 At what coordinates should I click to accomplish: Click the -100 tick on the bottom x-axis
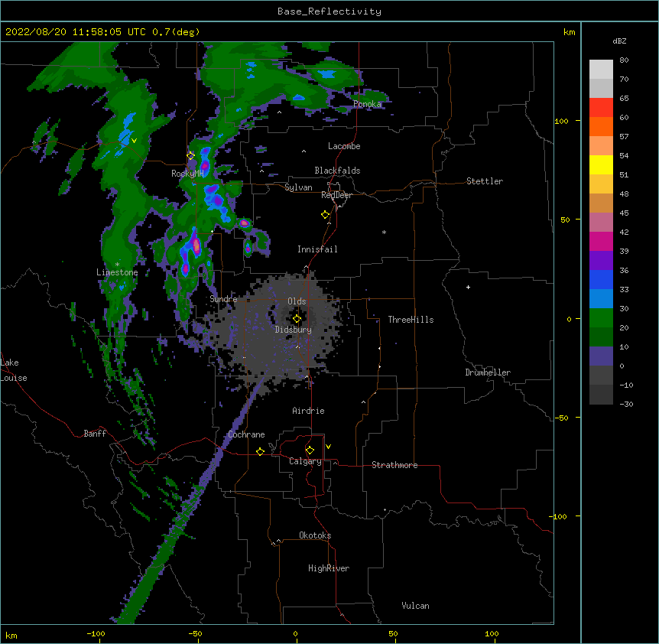[x=96, y=634]
